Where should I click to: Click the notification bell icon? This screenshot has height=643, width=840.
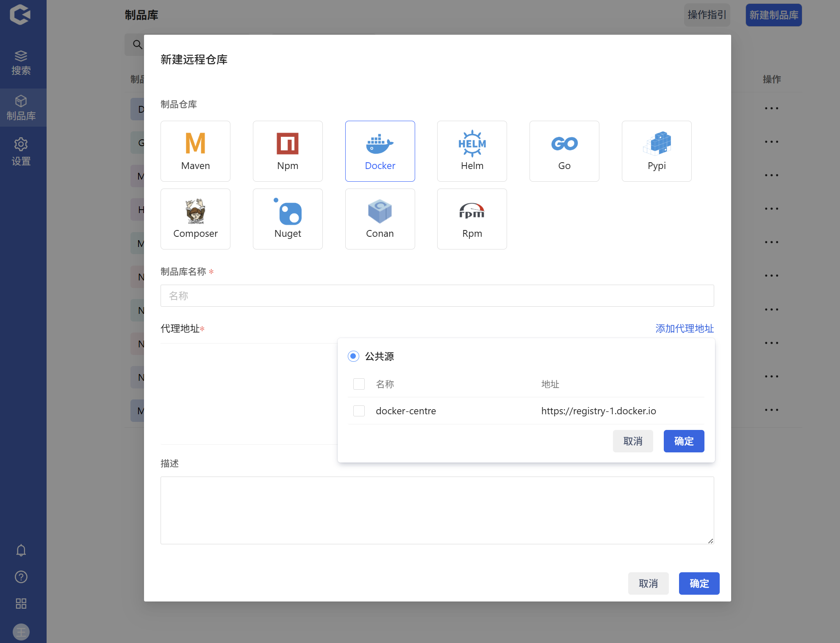pyautogui.click(x=21, y=550)
